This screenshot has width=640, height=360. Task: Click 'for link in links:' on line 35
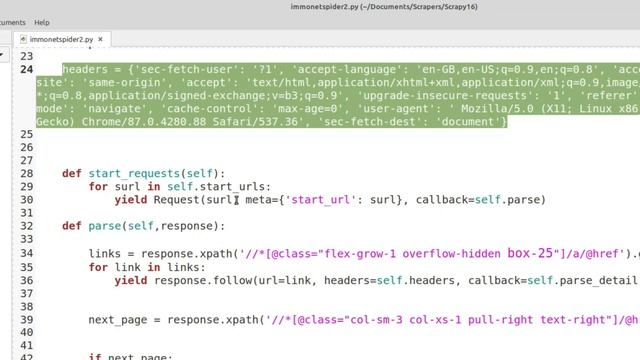pyautogui.click(x=147, y=267)
